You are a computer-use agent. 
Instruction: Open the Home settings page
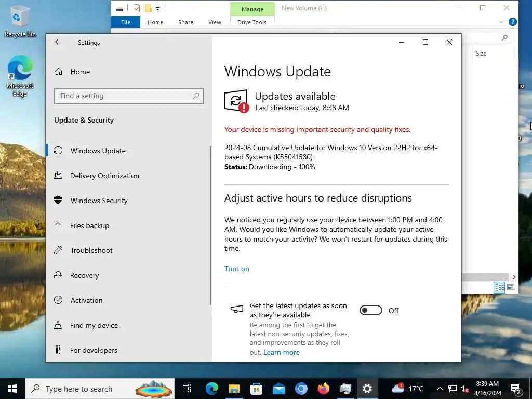(x=80, y=72)
